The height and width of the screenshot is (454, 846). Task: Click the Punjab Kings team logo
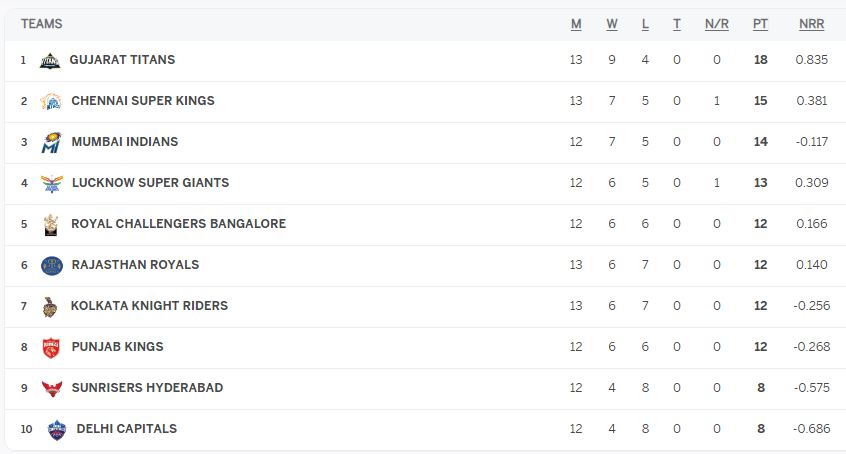point(51,348)
